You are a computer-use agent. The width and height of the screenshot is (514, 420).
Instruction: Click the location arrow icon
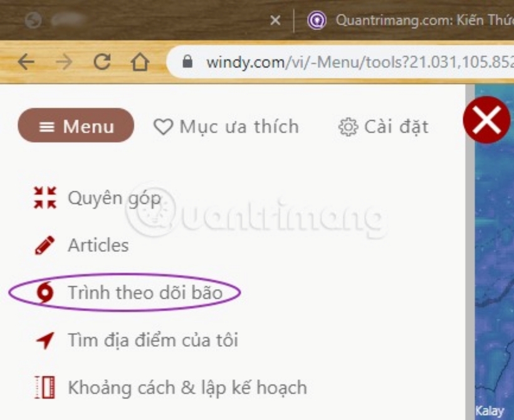pyautogui.click(x=45, y=340)
